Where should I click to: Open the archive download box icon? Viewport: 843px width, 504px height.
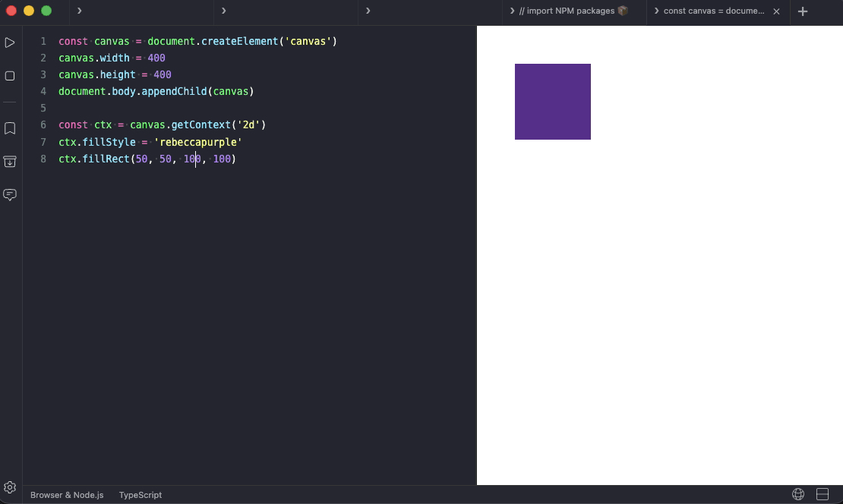tap(10, 161)
